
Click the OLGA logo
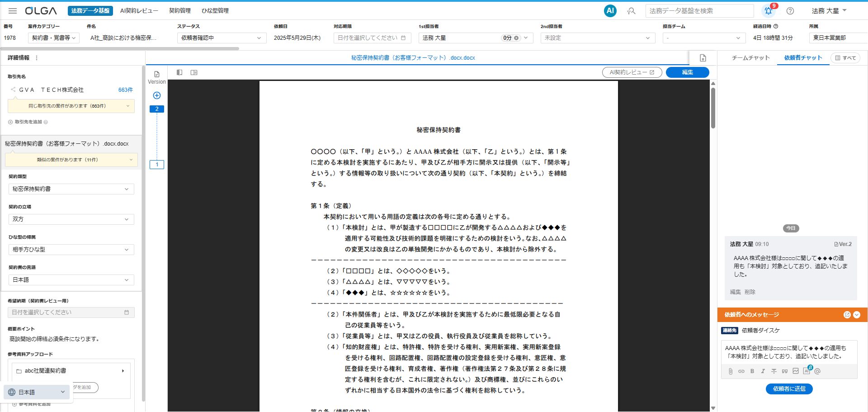coord(41,11)
